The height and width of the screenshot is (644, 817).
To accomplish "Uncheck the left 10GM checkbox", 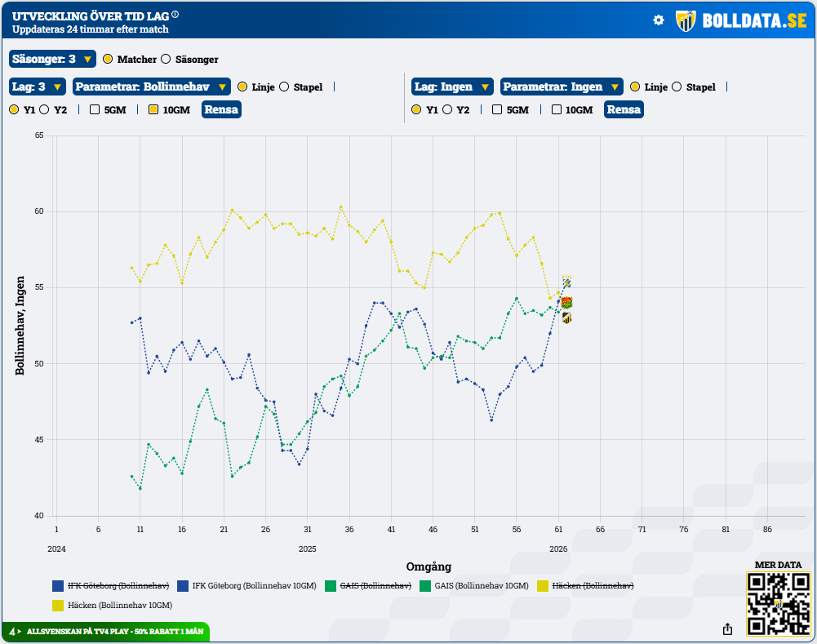I will (153, 109).
